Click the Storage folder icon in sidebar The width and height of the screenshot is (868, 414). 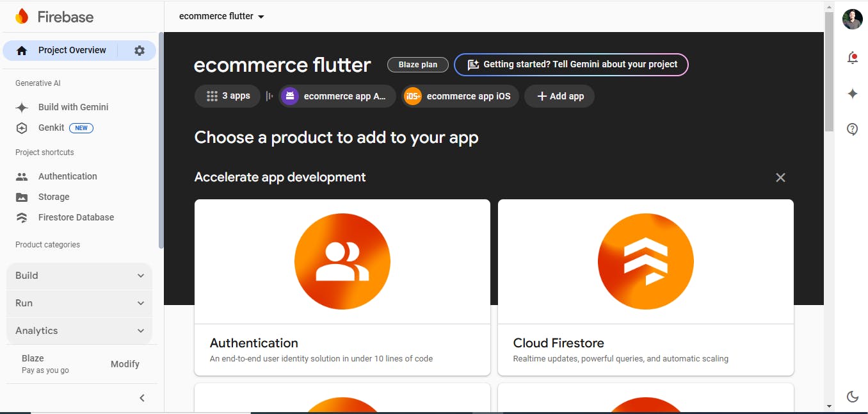point(22,197)
